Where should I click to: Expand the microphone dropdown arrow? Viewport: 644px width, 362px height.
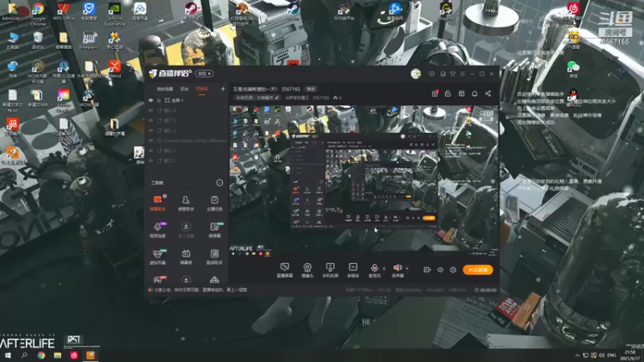point(384,269)
